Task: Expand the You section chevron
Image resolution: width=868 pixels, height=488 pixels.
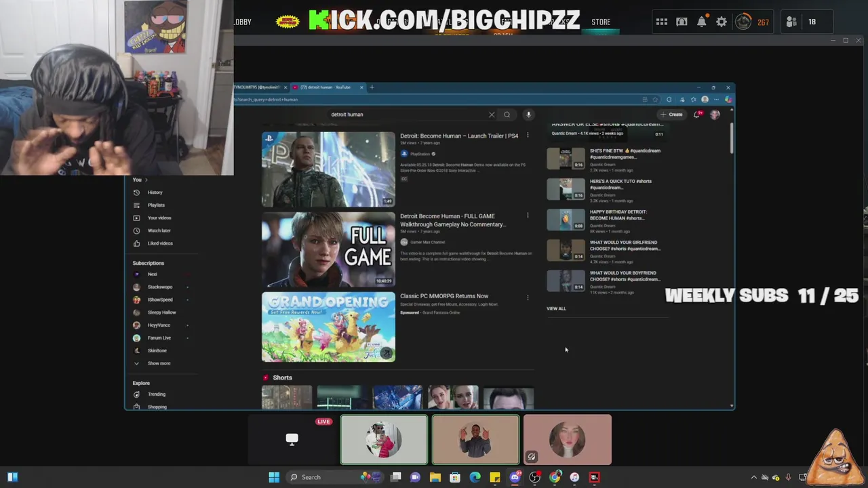Action: click(x=147, y=180)
